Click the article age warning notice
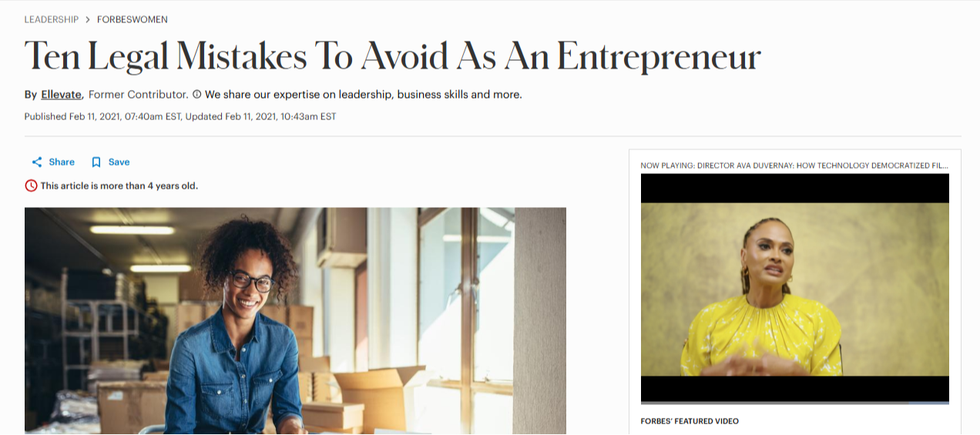980x435 pixels. [x=119, y=186]
